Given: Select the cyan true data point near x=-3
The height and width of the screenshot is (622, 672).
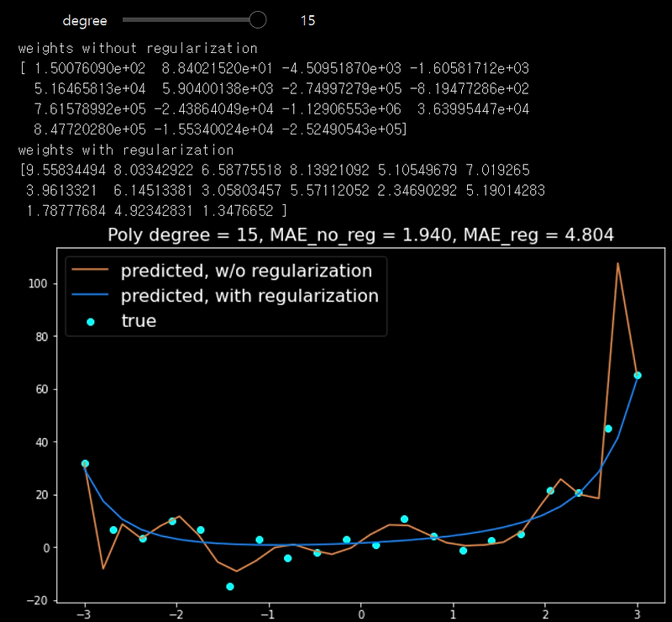Looking at the screenshot, I should 86,462.
